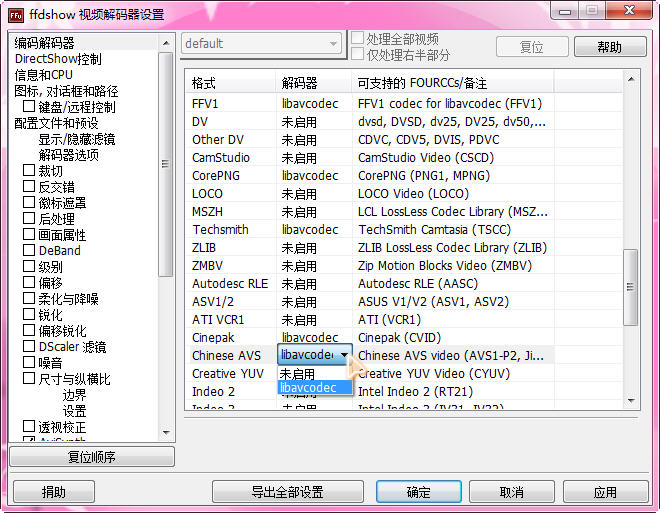
Task: Tick the 画面属性 checkbox
Action: tap(29, 234)
